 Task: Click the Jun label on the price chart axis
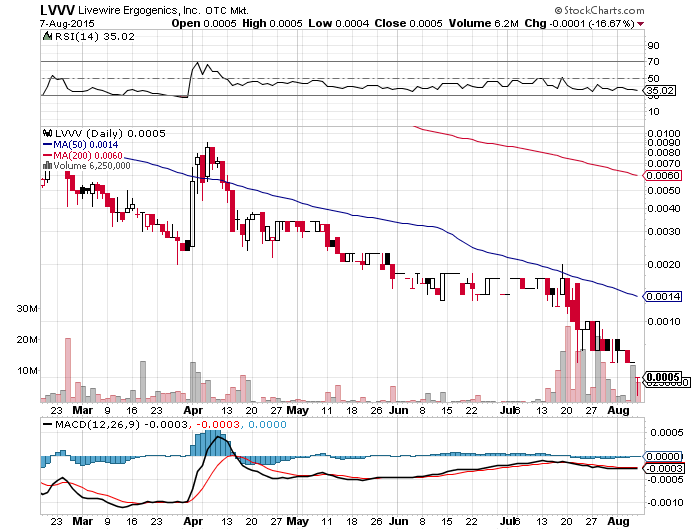coord(398,410)
